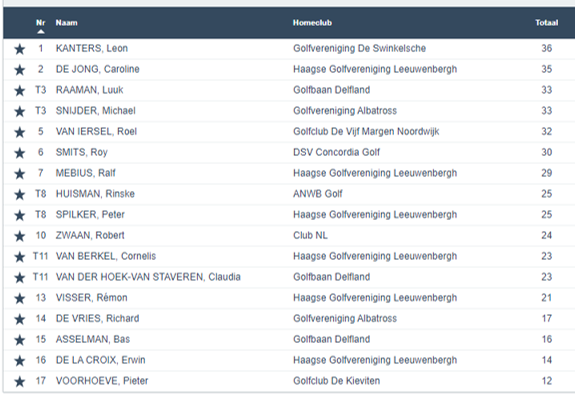Mark ZWAAN, Robert with the star
The width and height of the screenshot is (575, 397).
coord(20,236)
